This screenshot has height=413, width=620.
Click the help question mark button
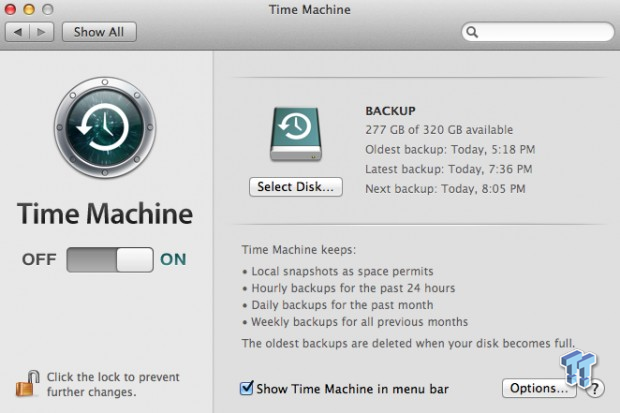pos(594,388)
